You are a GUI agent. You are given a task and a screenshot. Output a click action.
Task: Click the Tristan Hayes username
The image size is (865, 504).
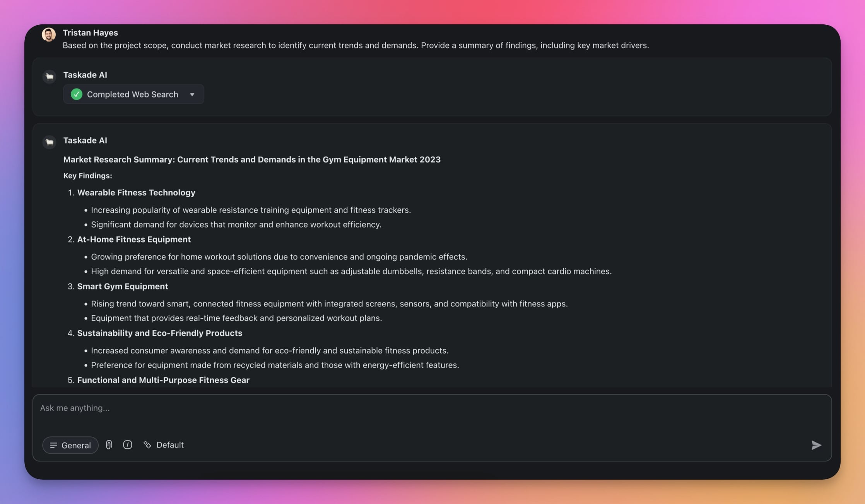[90, 33]
